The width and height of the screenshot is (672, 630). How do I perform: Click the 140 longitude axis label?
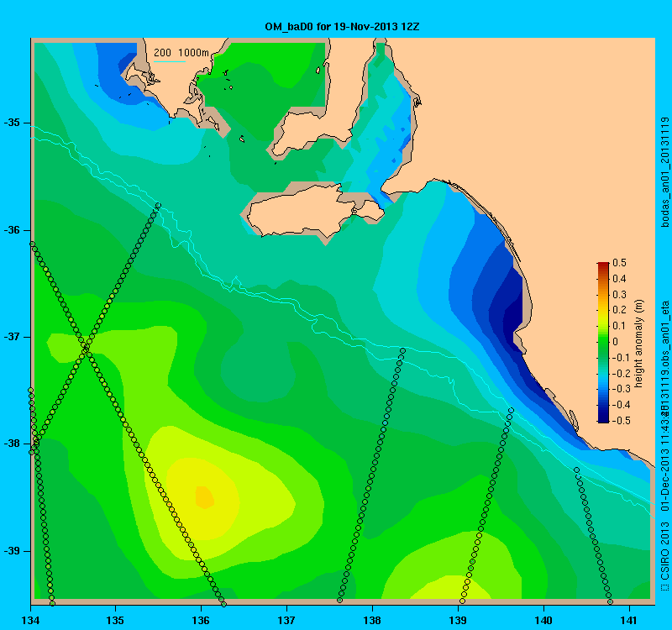(x=543, y=621)
